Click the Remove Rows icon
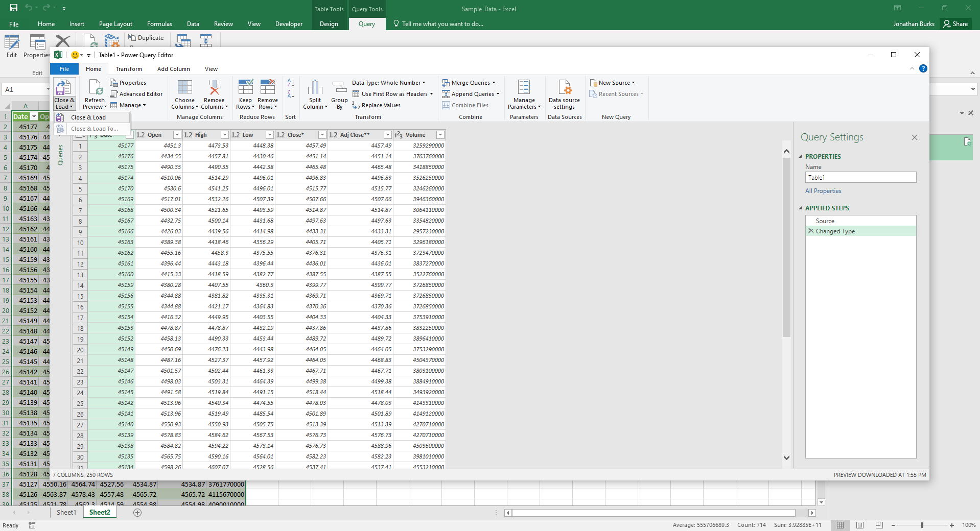Image resolution: width=980 pixels, height=531 pixels. coord(268,87)
